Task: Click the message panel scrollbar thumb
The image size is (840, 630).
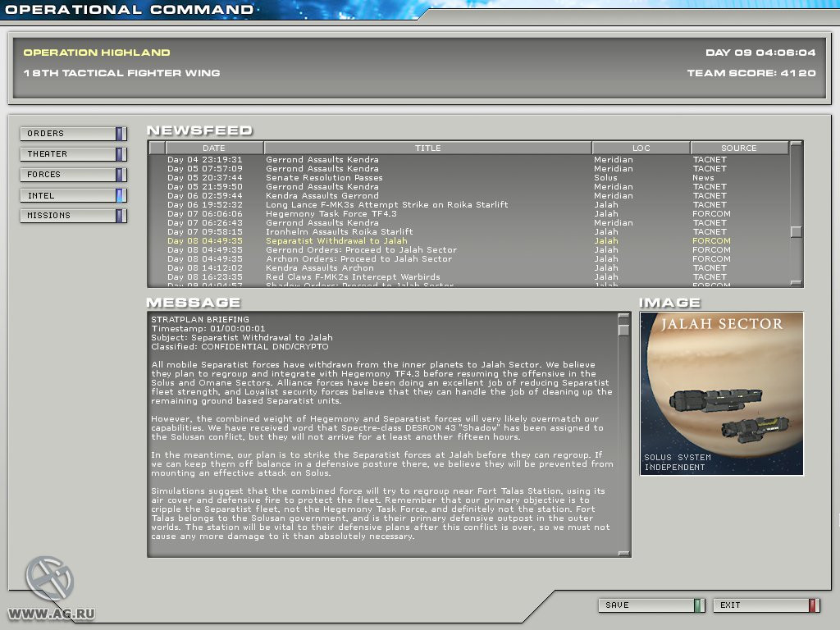Action: click(623, 329)
